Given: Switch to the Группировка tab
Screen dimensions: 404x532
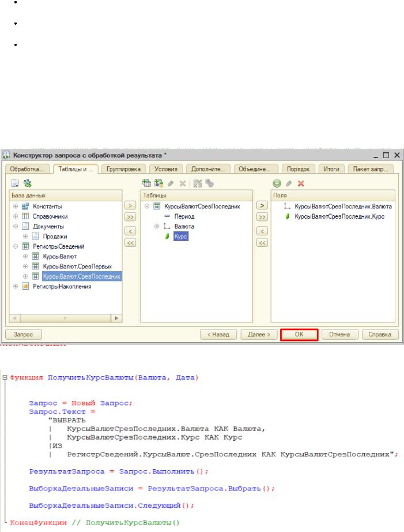Looking at the screenshot, I should coord(123,168).
